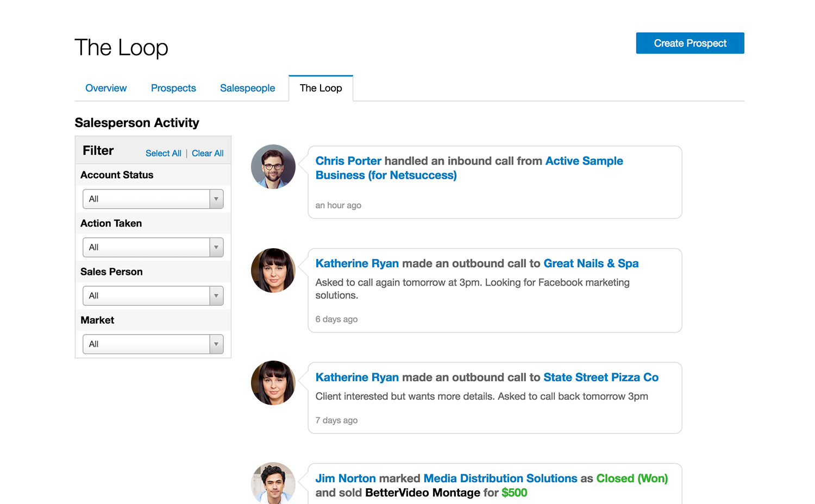Select The Loop tab
The width and height of the screenshot is (815, 504).
pyautogui.click(x=321, y=88)
